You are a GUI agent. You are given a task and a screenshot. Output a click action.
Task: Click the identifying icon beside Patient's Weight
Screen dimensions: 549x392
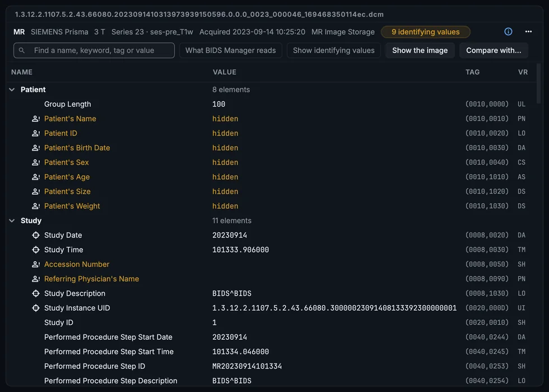[x=36, y=206]
